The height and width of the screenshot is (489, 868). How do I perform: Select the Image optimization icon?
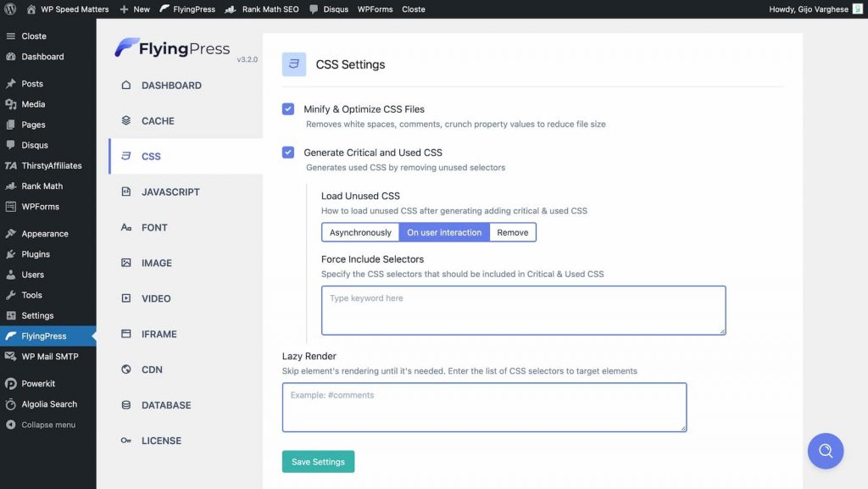125,263
